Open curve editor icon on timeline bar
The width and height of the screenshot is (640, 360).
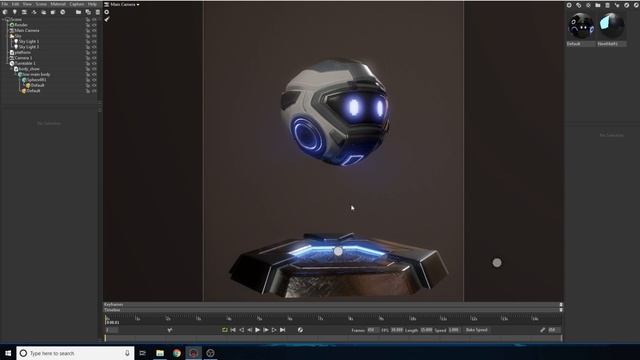click(x=169, y=330)
